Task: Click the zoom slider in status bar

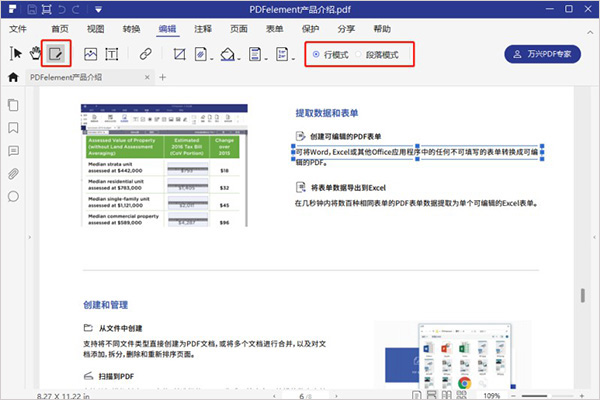Action: [547, 396]
